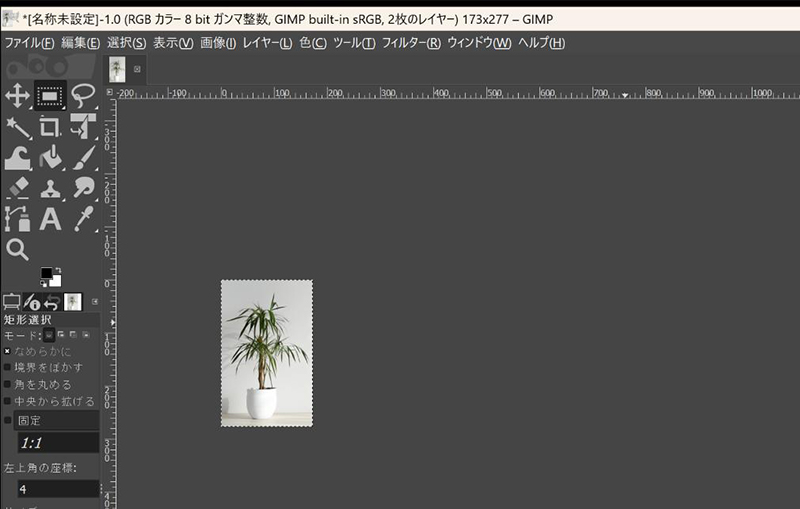Viewport: 800px width, 509px height.
Task: Set selection mode to intersect
Action: point(86,335)
